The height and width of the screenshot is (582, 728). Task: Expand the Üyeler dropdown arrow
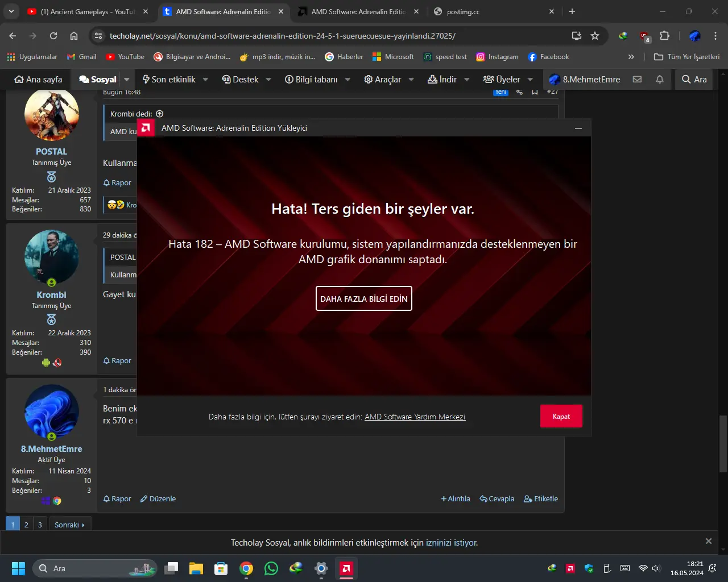tap(530, 79)
